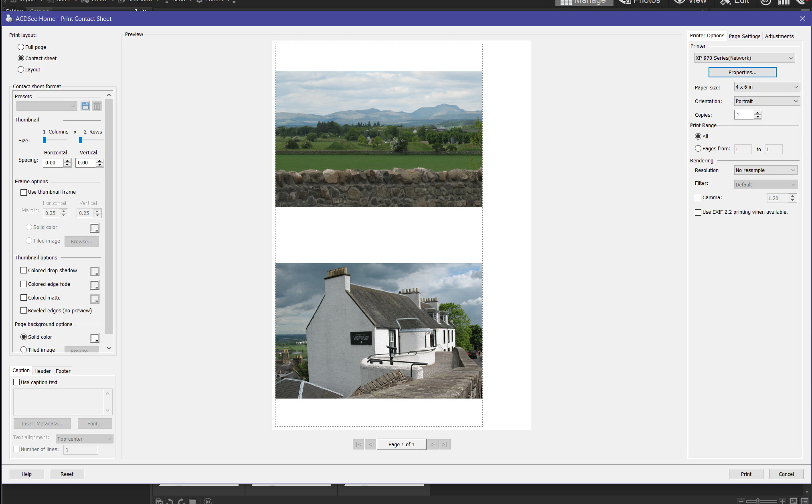Click rotate left icon in main window bottom bar
The height and width of the screenshot is (504, 812).
170,501
